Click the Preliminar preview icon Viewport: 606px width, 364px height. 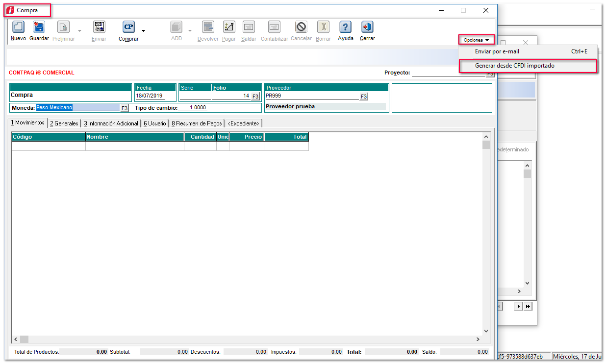[x=64, y=27]
